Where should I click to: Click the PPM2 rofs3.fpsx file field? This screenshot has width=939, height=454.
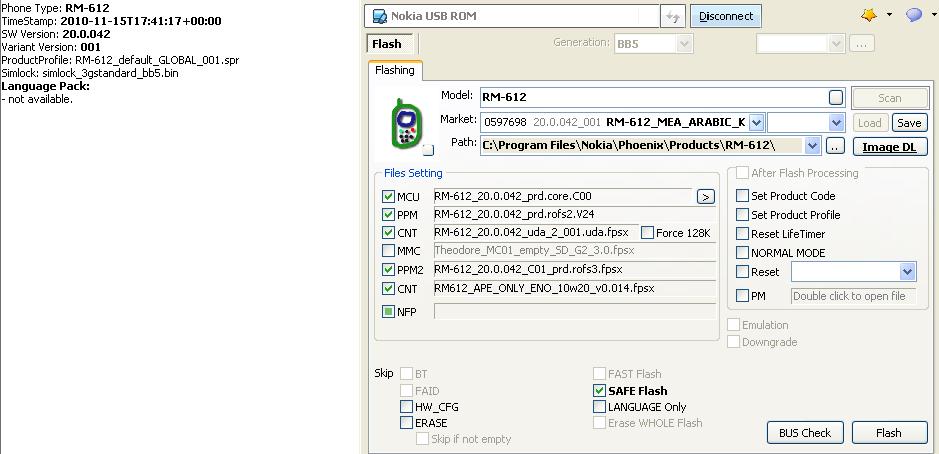pos(575,270)
